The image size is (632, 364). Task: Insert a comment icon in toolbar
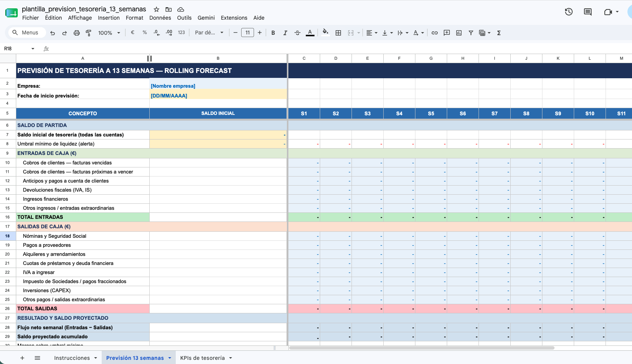coord(447,33)
